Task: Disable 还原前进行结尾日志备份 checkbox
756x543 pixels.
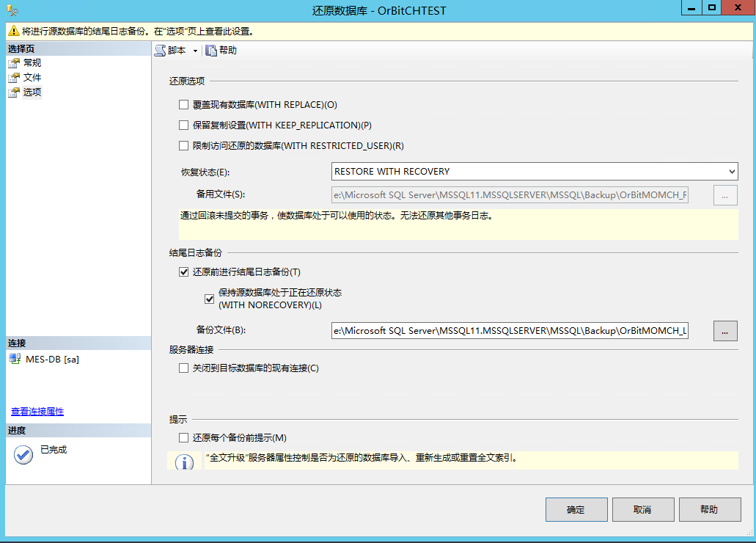Action: pyautogui.click(x=183, y=271)
